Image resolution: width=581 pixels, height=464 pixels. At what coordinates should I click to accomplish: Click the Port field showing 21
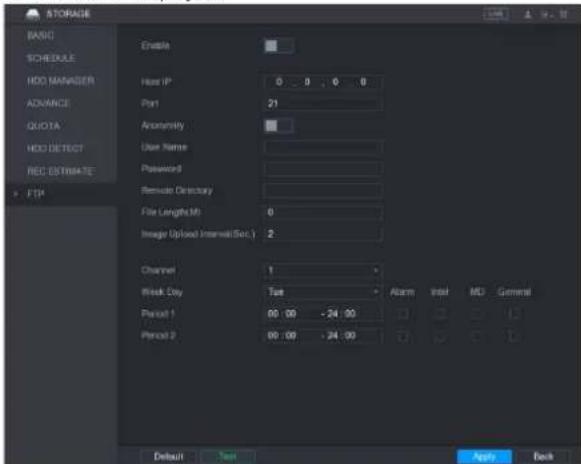[x=323, y=103]
